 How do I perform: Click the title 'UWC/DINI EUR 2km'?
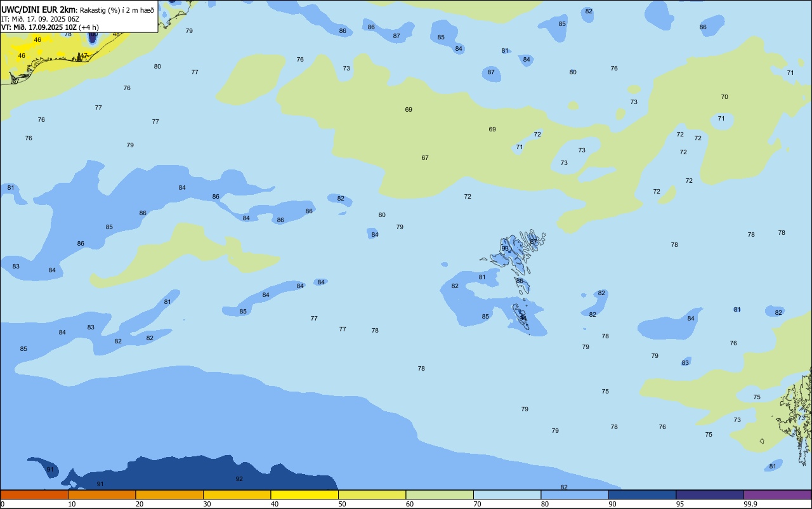(x=39, y=10)
